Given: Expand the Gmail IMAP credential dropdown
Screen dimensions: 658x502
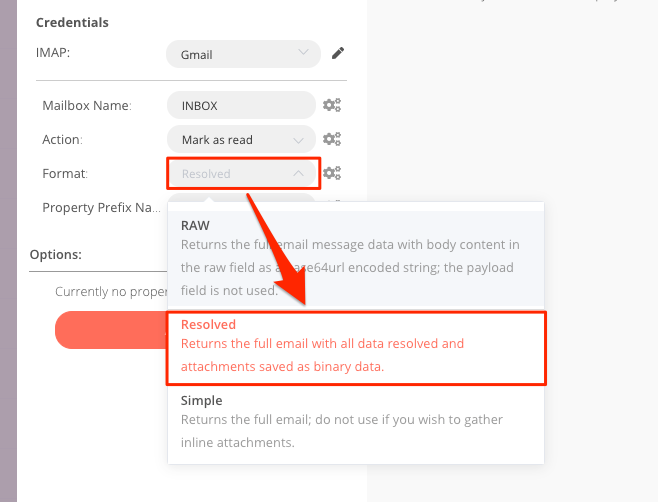Looking at the screenshot, I should 243,54.
